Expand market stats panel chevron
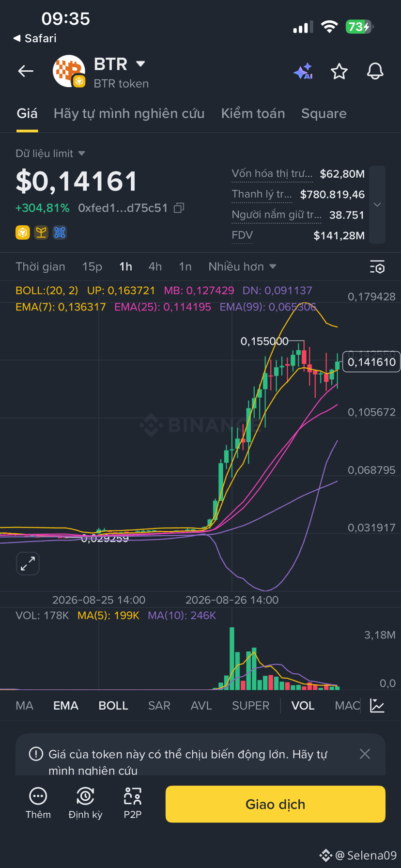 (x=377, y=205)
